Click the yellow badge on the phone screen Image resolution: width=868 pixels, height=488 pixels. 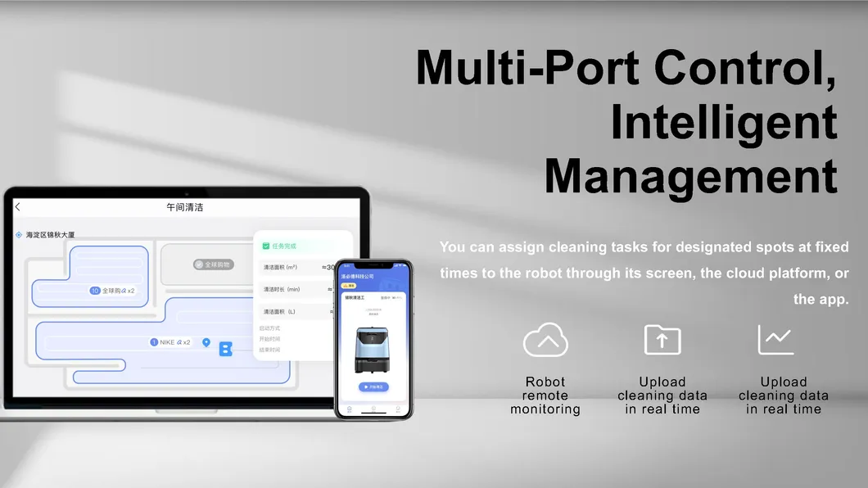coord(348,287)
